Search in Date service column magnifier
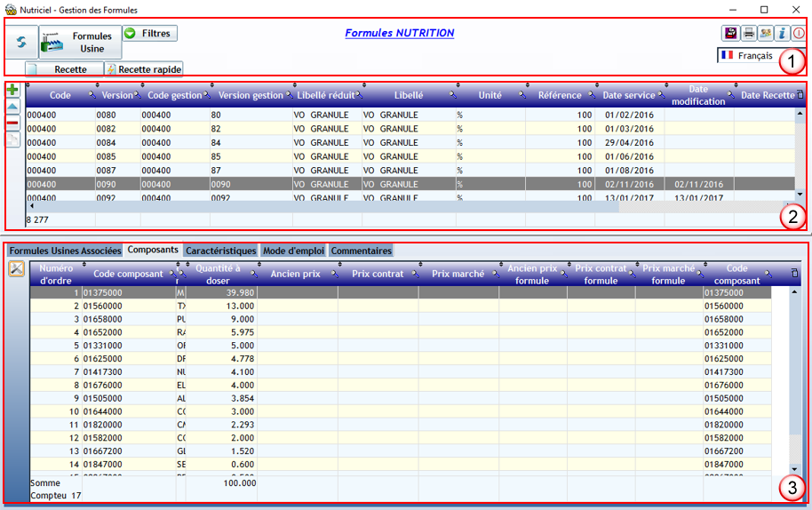This screenshot has height=510, width=812. click(661, 95)
